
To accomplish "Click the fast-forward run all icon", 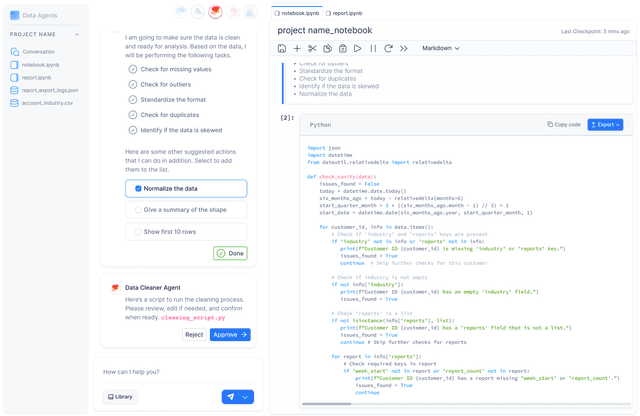I will 404,48.
